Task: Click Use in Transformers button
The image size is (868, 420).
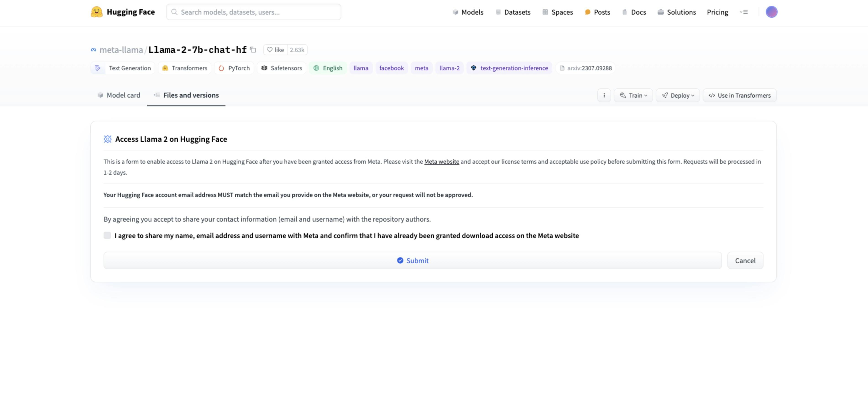Action: tap(740, 95)
